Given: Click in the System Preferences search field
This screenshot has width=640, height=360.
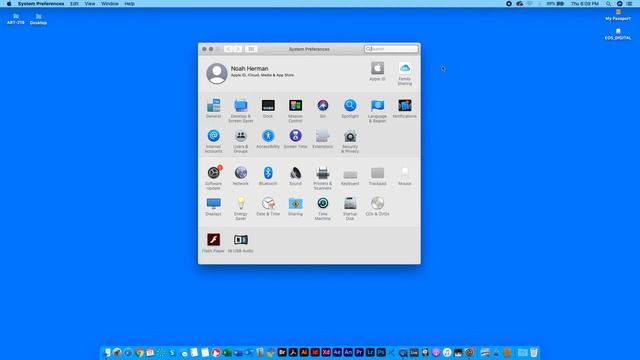Looking at the screenshot, I should tap(391, 49).
